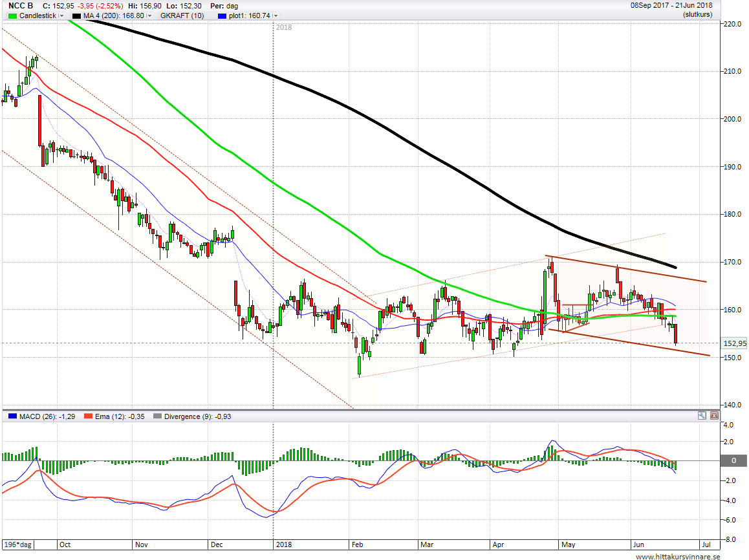This screenshot has height=560, width=749.
Task: Click the grey Divergence (9) legend swatch
Action: click(157, 416)
